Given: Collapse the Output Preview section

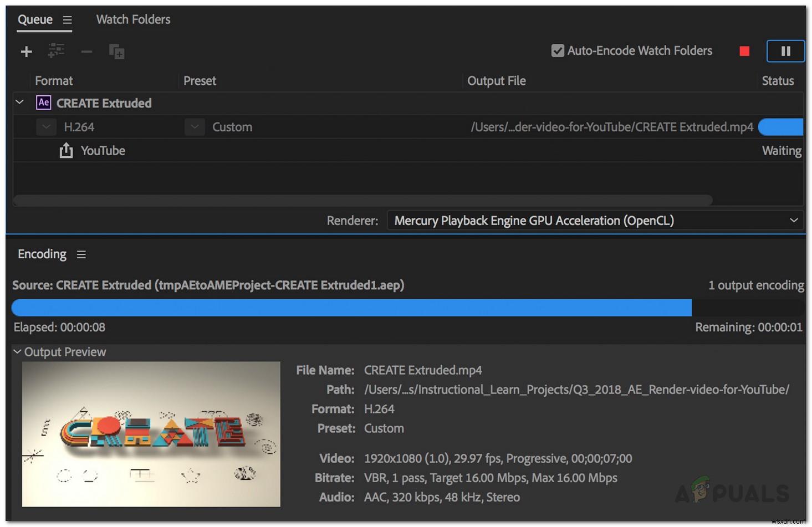Looking at the screenshot, I should pyautogui.click(x=16, y=351).
